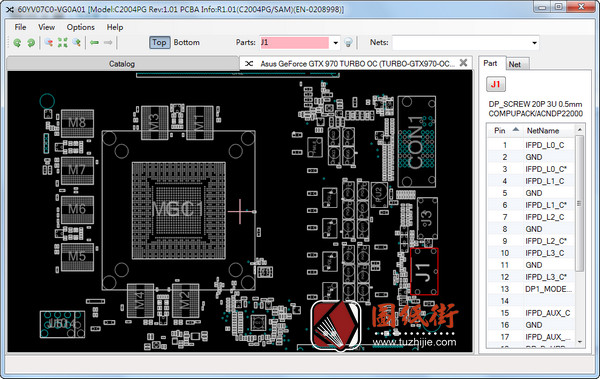Select pin 8 GND row

click(531, 229)
